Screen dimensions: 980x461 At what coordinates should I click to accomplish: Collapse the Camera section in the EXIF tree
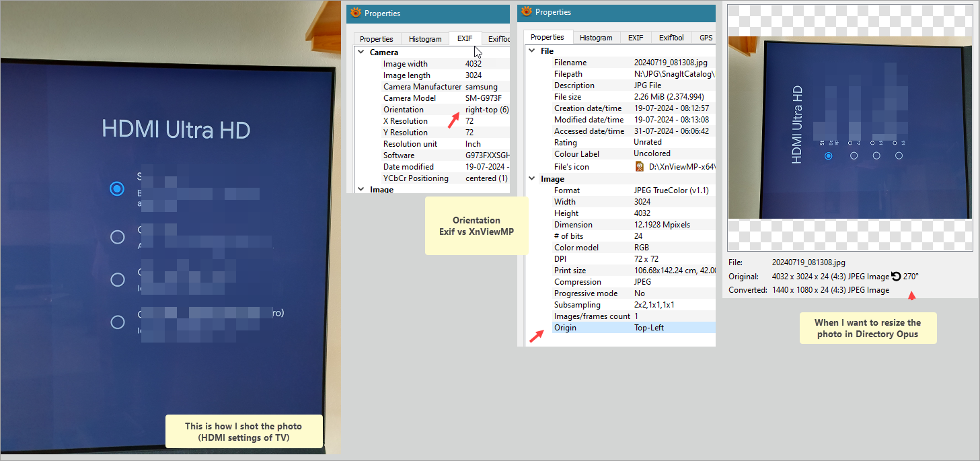point(361,52)
